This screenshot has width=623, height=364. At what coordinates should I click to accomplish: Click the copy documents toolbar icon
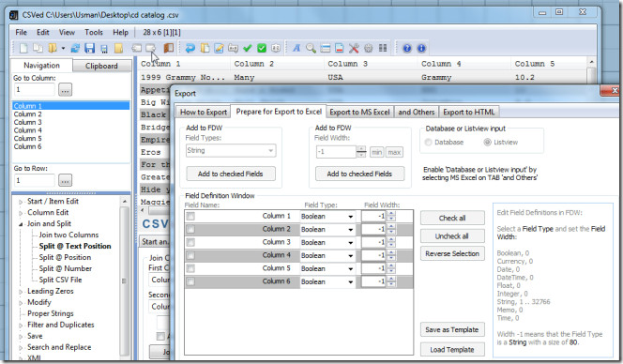coord(38,48)
